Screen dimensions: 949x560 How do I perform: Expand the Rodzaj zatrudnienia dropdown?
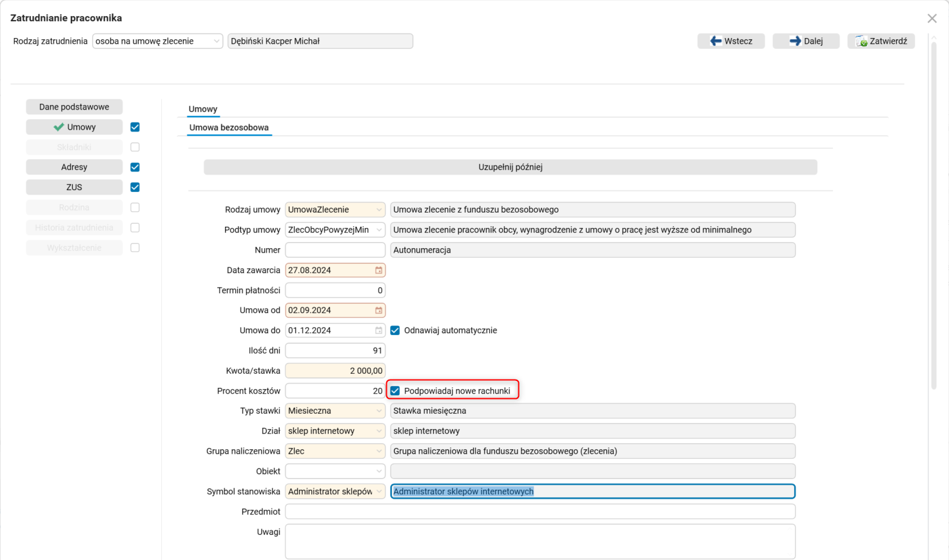click(217, 41)
